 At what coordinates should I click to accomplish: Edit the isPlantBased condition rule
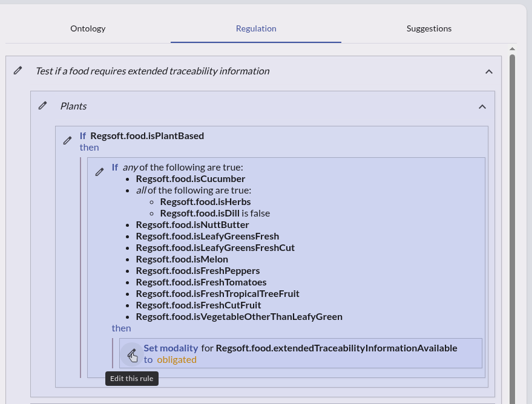(68, 140)
